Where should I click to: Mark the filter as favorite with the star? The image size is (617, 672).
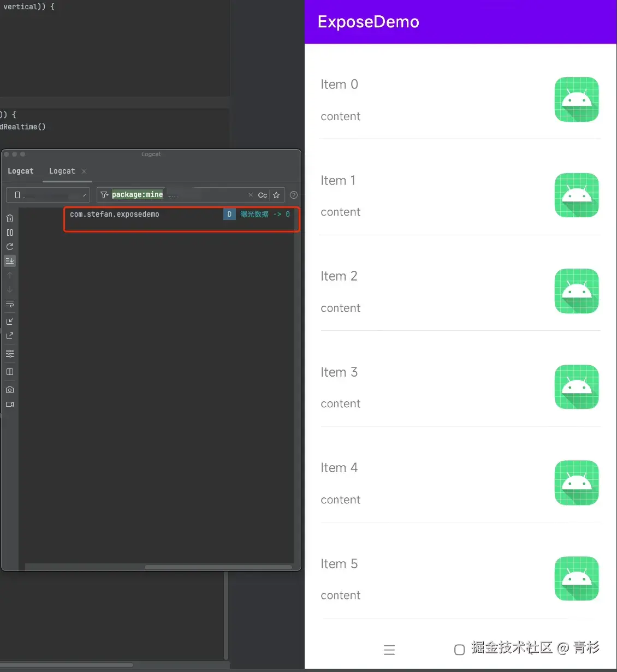tap(276, 195)
